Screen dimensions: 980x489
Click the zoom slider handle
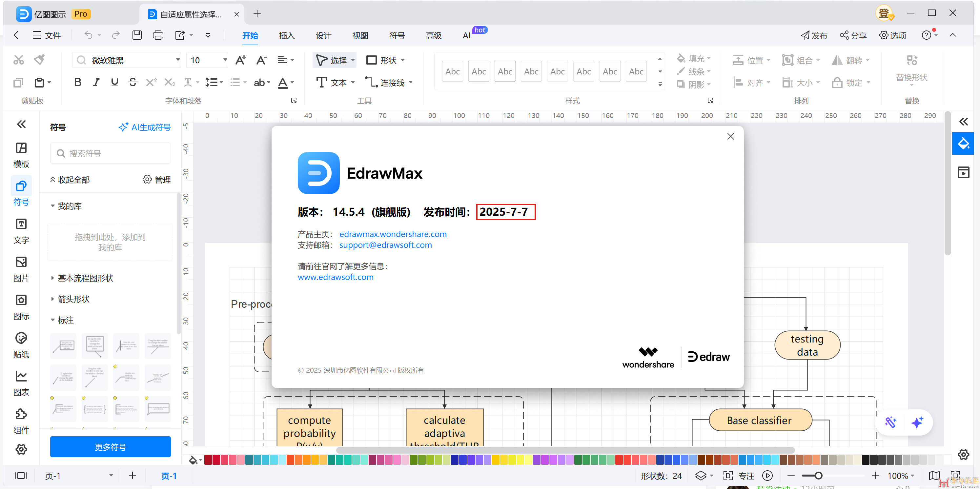(818, 476)
